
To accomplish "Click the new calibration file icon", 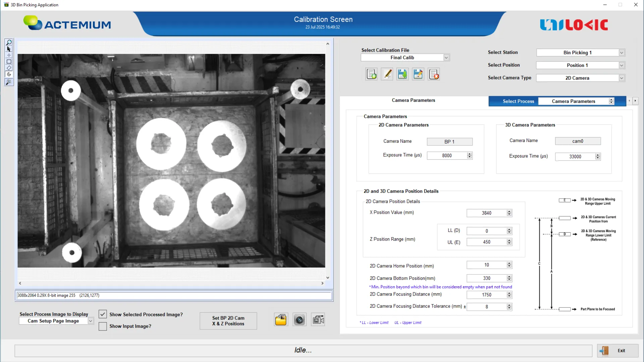I will (x=371, y=74).
